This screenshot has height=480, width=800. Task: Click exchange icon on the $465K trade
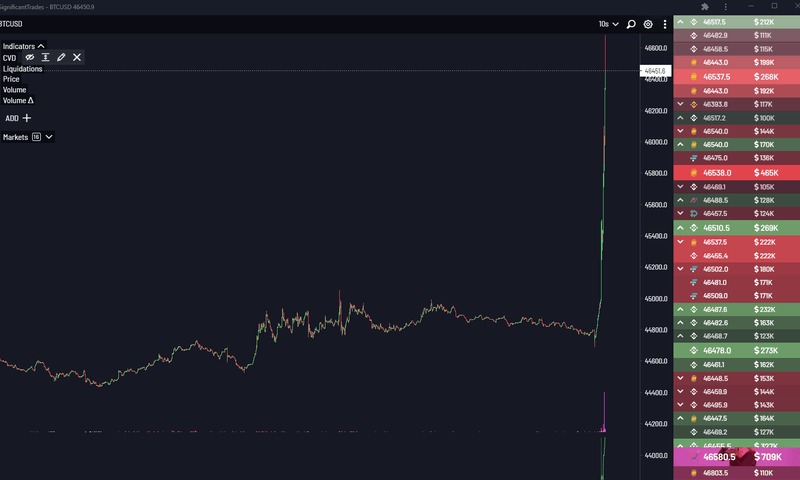pos(694,173)
